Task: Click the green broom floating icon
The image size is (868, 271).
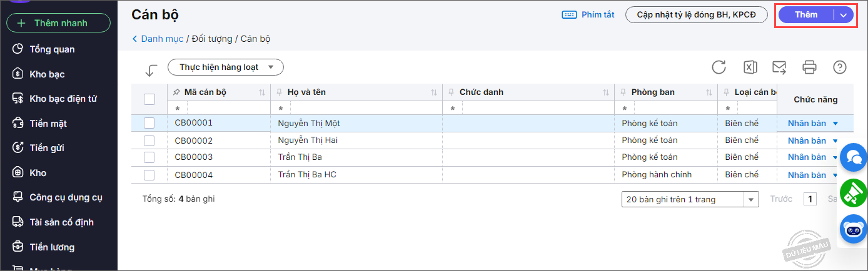Action: point(854,194)
